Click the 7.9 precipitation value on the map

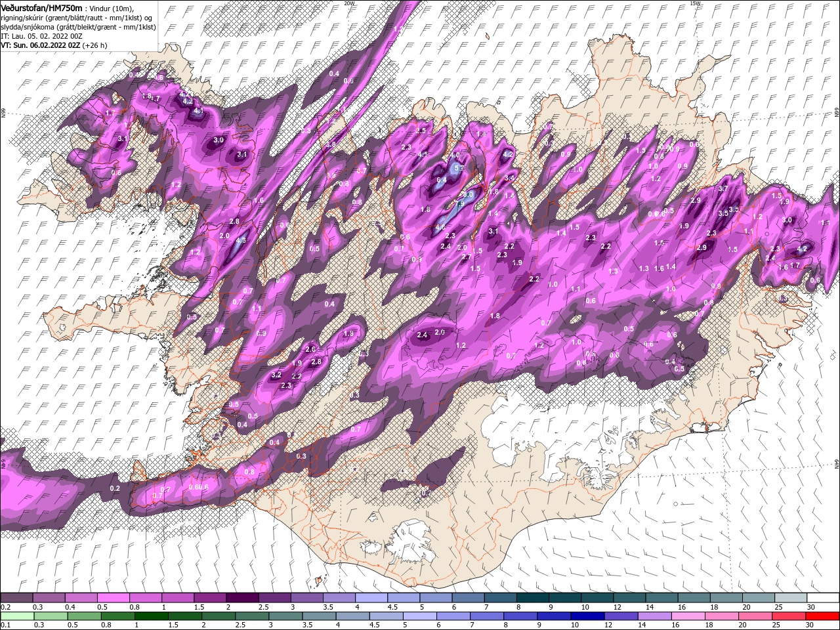(x=460, y=204)
